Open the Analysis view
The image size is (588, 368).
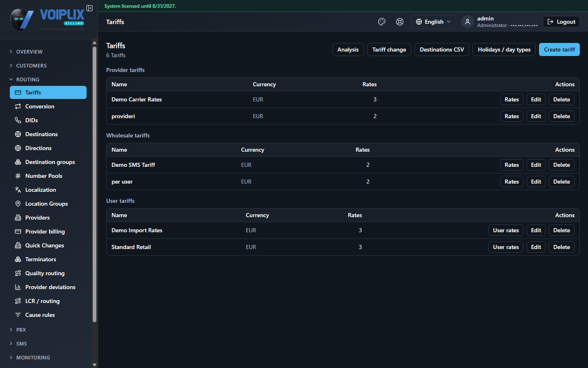pyautogui.click(x=348, y=49)
